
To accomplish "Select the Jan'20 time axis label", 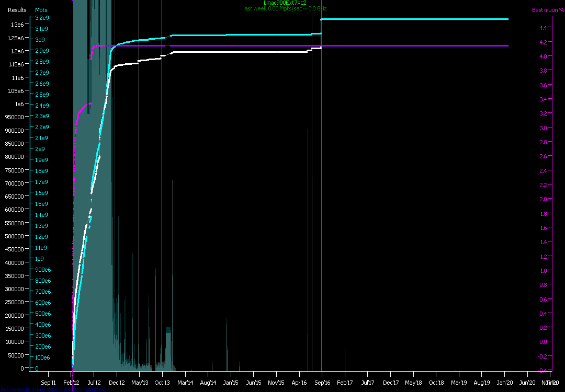I will click(x=504, y=383).
